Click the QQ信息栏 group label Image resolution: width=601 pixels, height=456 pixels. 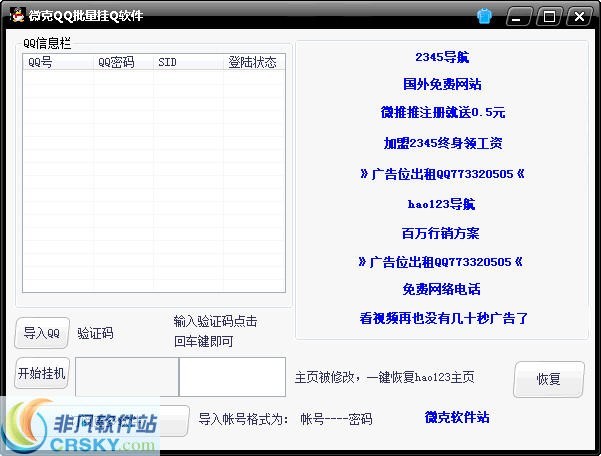47,43
